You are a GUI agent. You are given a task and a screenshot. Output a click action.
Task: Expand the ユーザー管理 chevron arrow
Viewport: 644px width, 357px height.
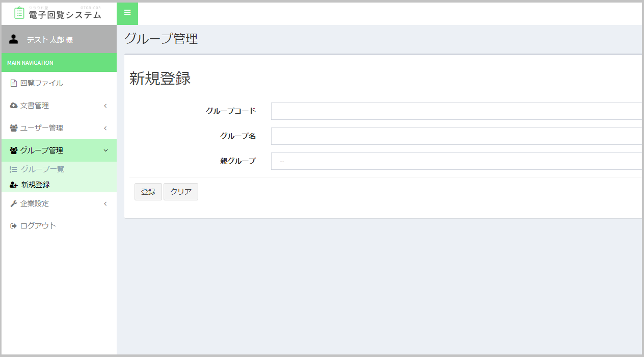coord(105,128)
